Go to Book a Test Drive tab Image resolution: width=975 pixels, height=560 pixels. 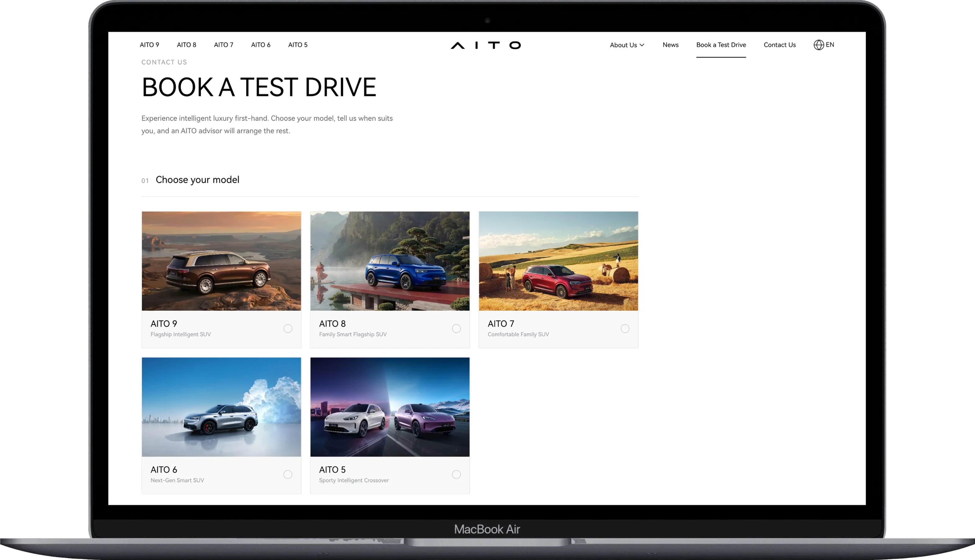point(721,45)
